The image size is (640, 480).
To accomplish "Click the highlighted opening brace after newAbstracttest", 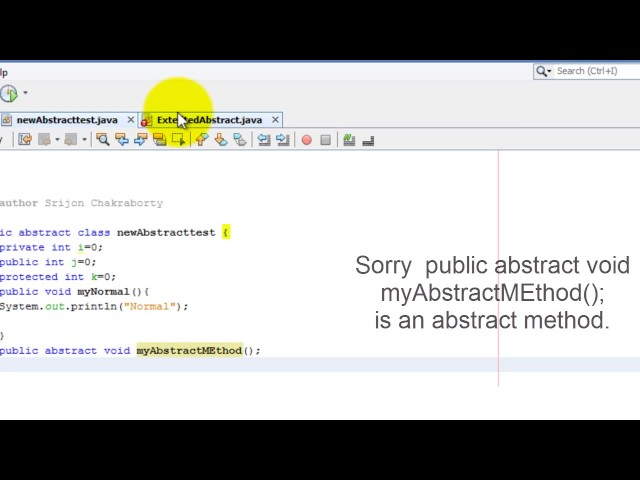I will tap(226, 233).
